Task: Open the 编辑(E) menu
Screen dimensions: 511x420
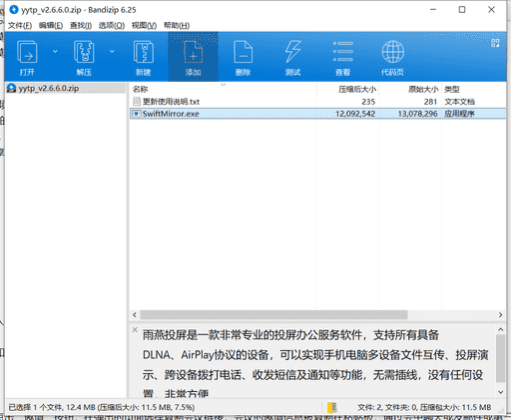Action: (x=51, y=25)
